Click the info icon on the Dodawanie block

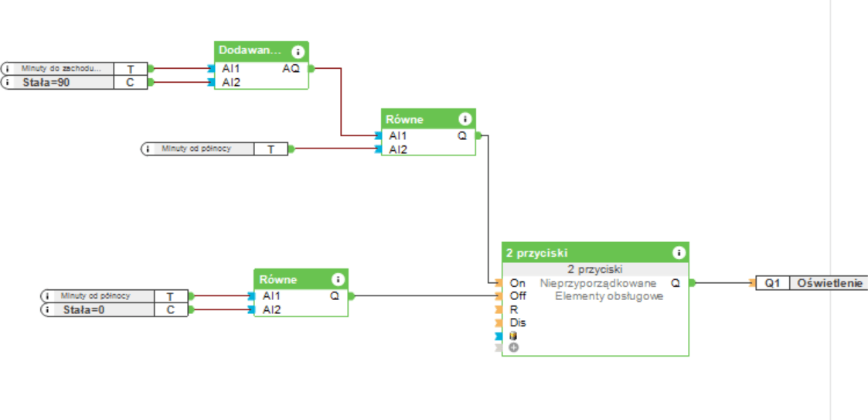coord(298,52)
